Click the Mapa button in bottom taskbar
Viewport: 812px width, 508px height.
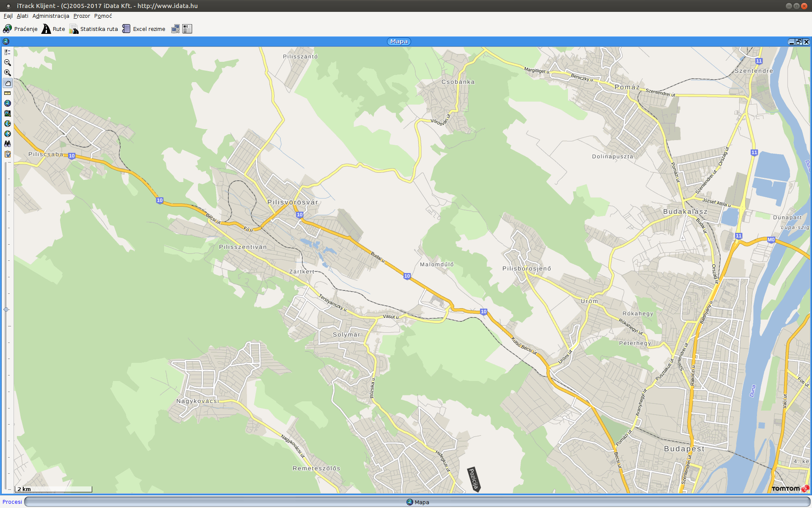(420, 502)
